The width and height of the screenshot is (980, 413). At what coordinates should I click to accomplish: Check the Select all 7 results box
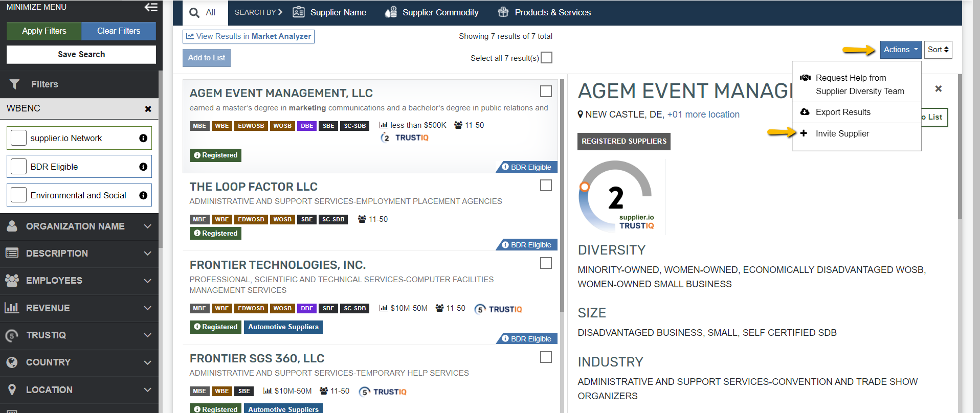tap(547, 58)
